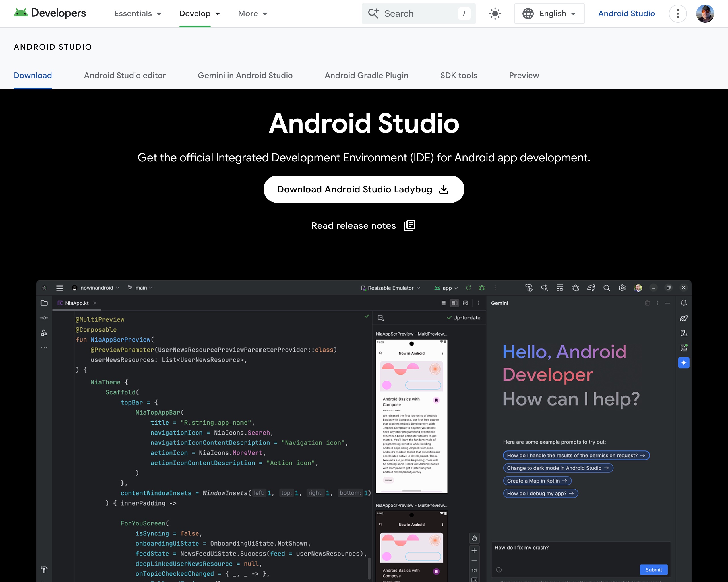
Task: Click the Gemini sparkle icon in IDE sidebar
Action: (x=683, y=363)
